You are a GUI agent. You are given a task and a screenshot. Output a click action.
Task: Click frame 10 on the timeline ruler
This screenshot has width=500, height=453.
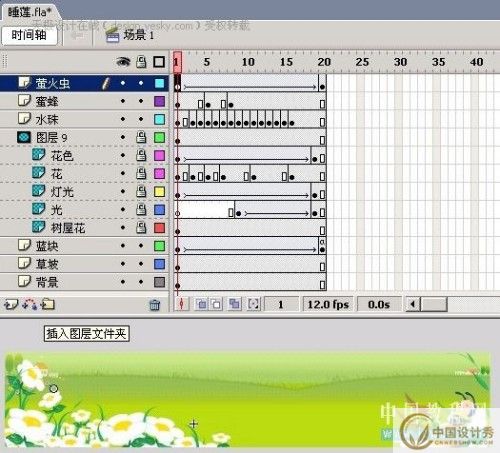tap(248, 62)
